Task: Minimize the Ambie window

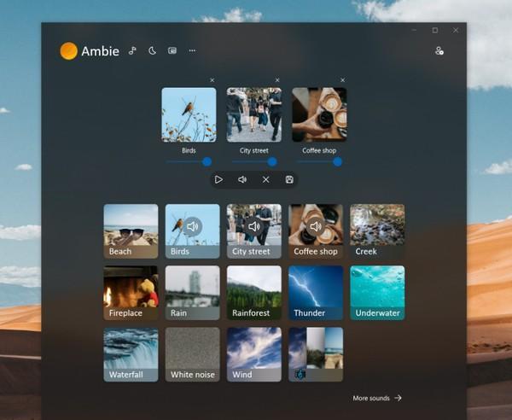Action: click(414, 30)
